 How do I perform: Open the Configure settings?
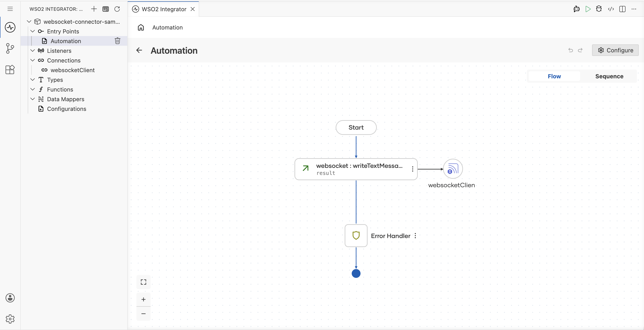pos(615,50)
